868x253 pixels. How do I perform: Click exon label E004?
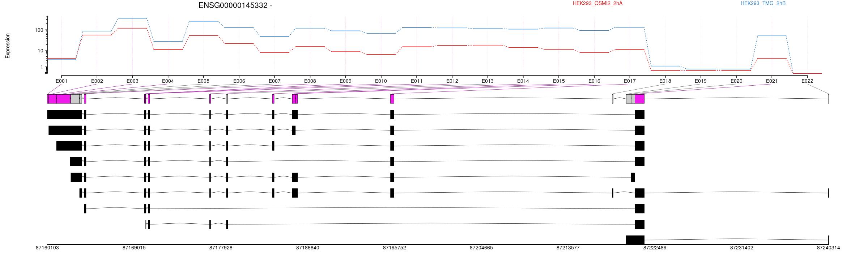[x=168, y=81]
